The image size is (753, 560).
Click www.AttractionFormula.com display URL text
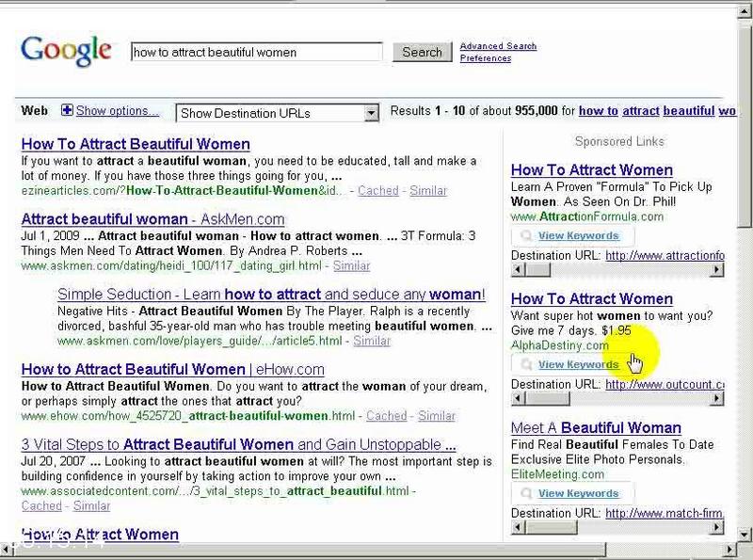coord(586,216)
